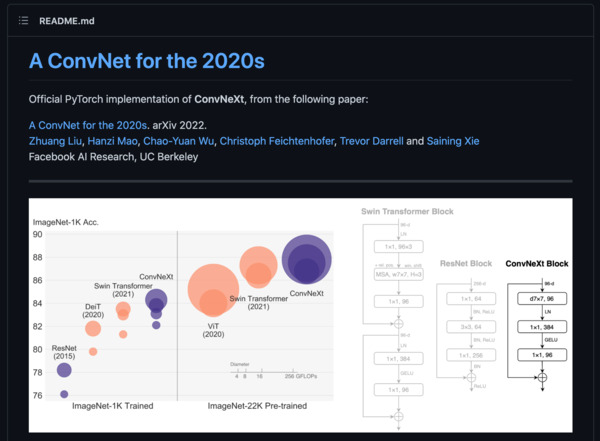The image size is (600, 441).
Task: Click the 'd7×7, 96' box in ConvNeXt Block
Action: click(542, 299)
